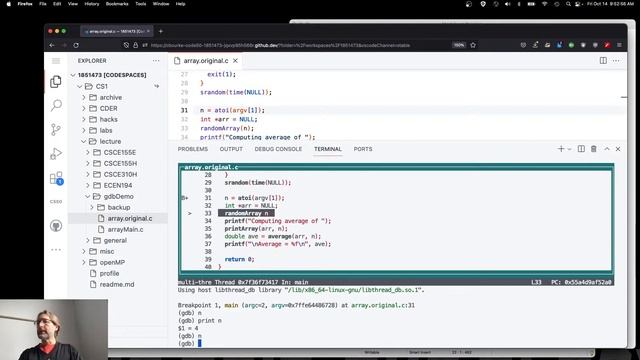Viewport: 640px width, 360px height.
Task: Split the editor right
Action: (603, 61)
